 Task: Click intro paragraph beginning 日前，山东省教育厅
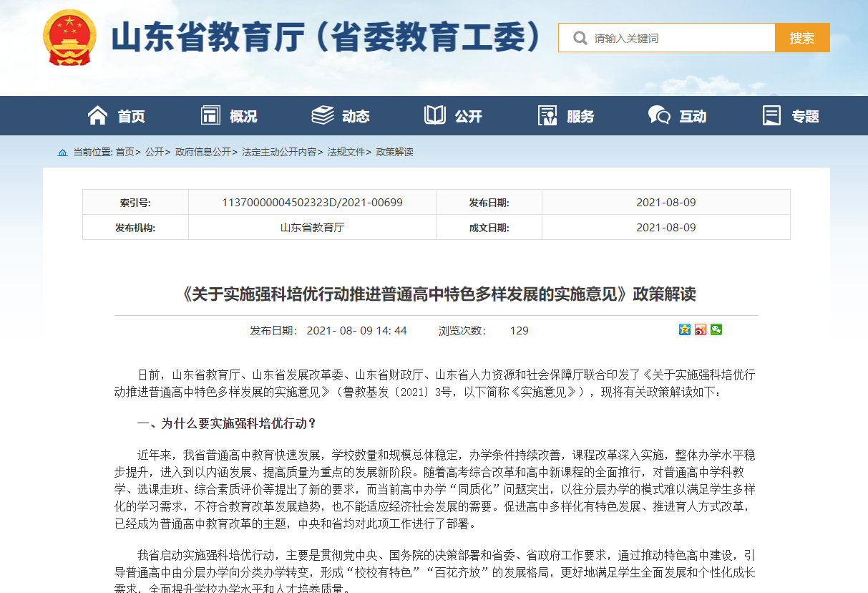coord(435,383)
